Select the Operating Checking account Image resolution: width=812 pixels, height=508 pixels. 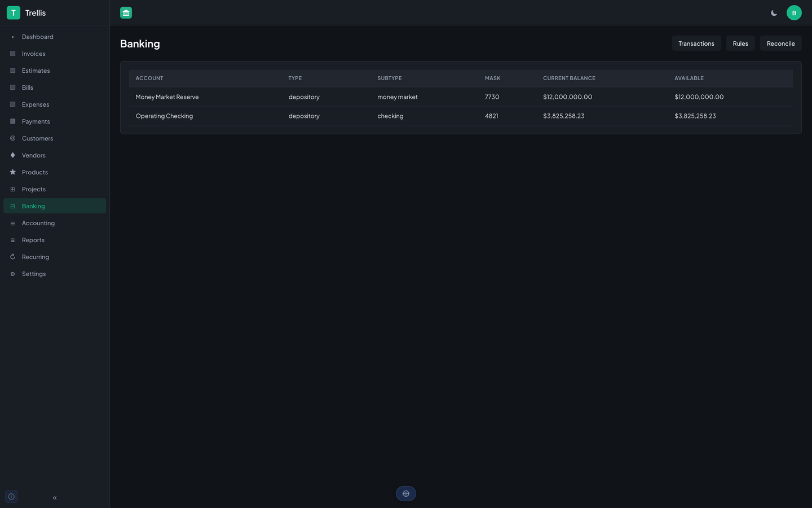click(x=164, y=116)
